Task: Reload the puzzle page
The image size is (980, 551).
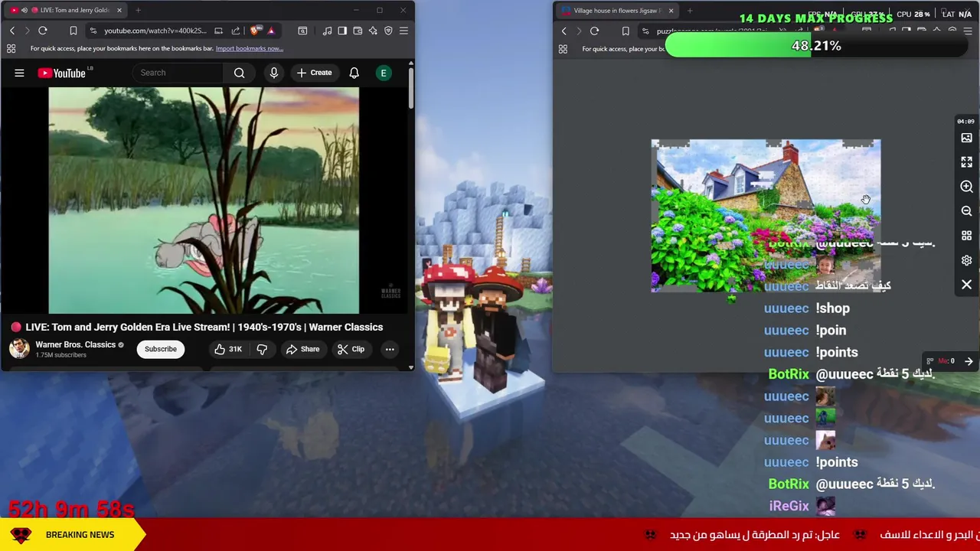Action: [x=594, y=31]
